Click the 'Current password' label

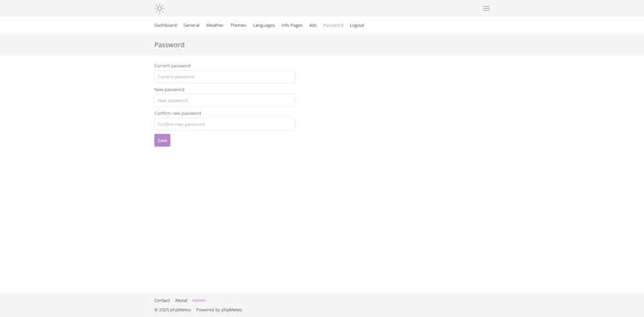coord(173,66)
